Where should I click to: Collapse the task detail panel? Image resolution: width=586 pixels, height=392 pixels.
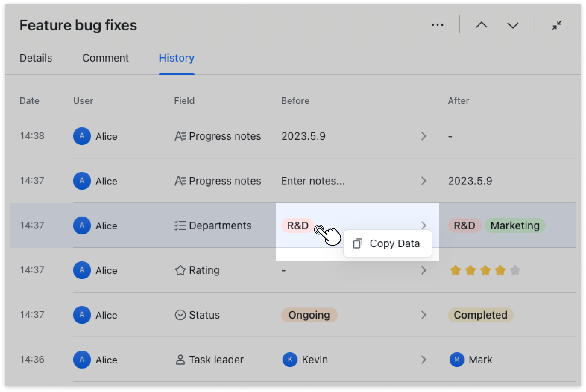[x=557, y=25]
